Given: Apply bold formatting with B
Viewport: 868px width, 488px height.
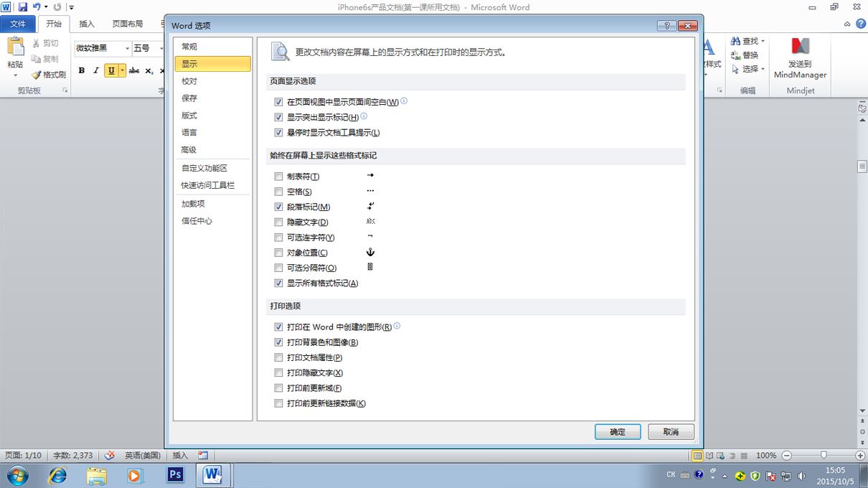Looking at the screenshot, I should (81, 70).
